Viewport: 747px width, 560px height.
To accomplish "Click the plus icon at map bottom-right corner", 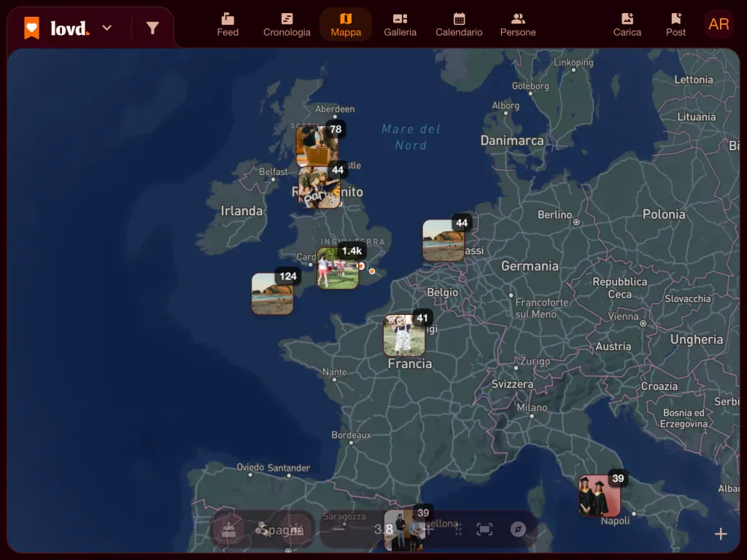I will pos(721,534).
